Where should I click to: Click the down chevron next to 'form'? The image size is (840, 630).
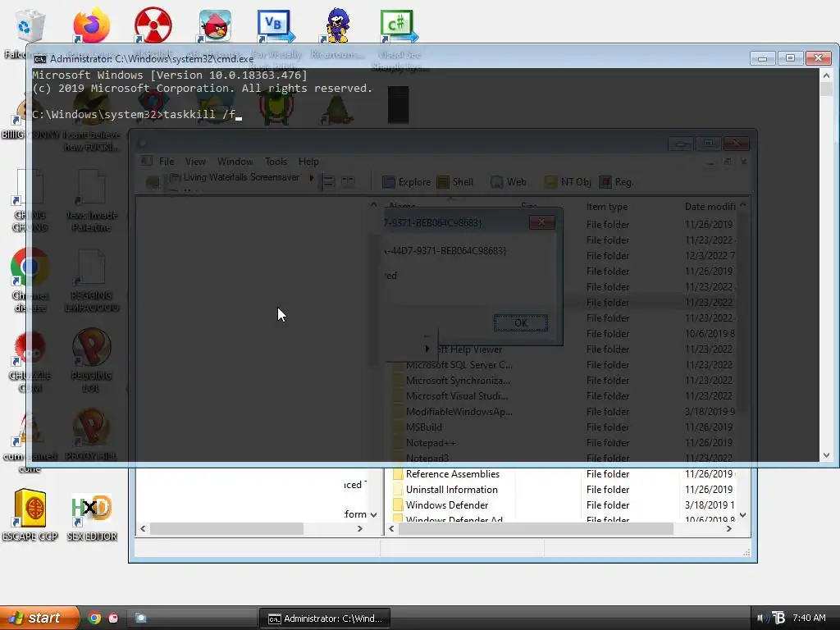[373, 514]
